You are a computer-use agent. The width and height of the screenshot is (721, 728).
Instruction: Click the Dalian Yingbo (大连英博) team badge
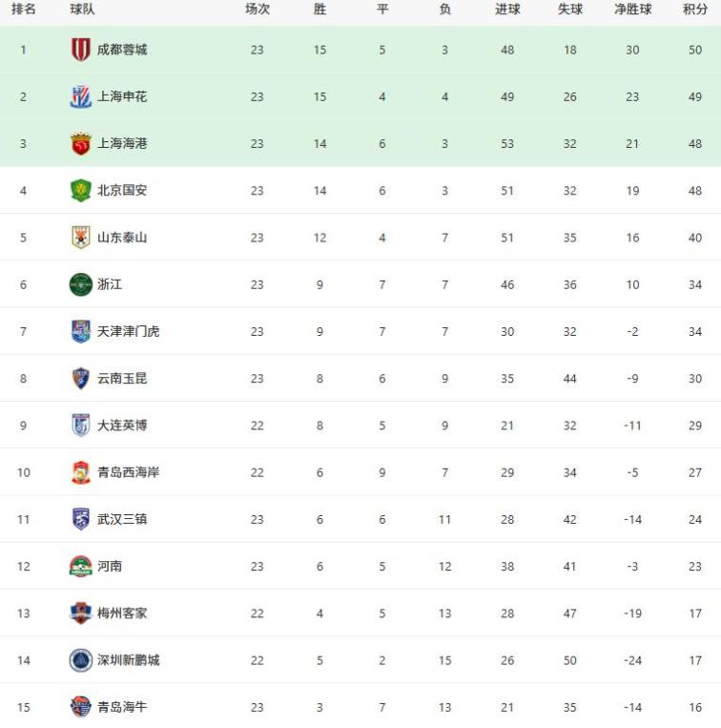coord(81,425)
